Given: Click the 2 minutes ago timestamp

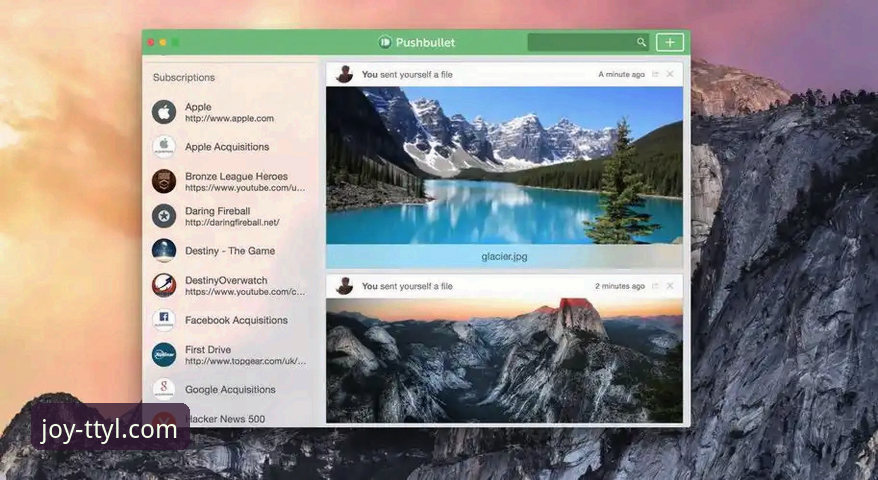Looking at the screenshot, I should (620, 286).
